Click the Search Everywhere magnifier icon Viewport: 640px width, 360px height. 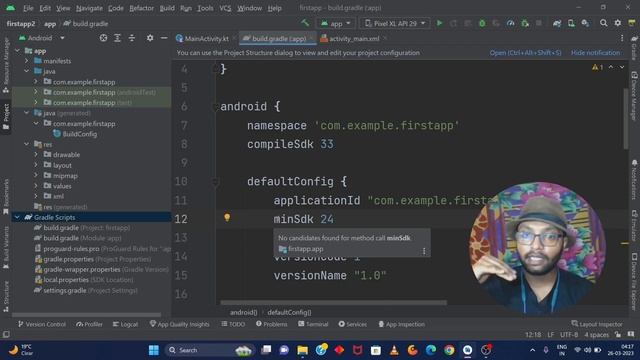603,23
